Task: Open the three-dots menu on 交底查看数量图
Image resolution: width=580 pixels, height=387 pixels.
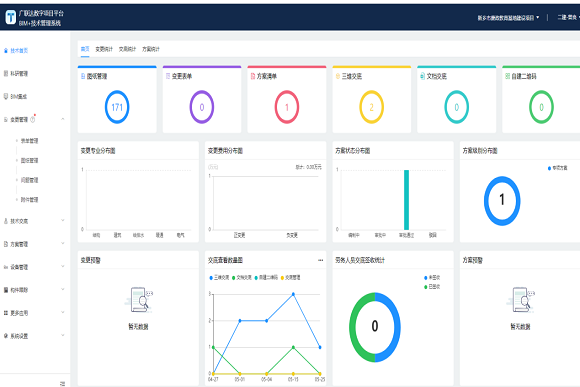Action: point(320,260)
